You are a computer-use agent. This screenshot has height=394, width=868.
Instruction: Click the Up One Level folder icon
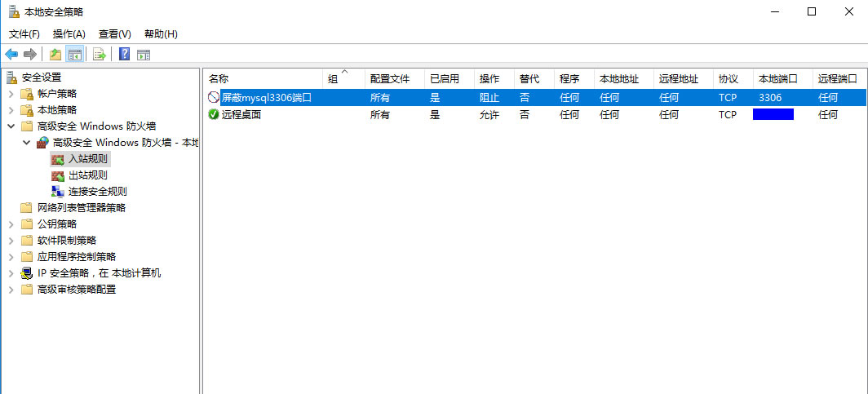55,55
